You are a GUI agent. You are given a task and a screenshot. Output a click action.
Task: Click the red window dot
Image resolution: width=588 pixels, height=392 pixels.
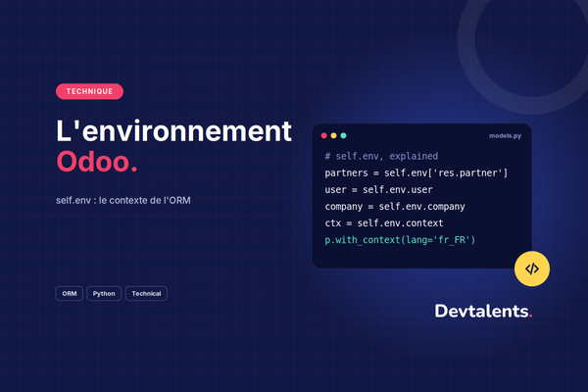point(324,135)
